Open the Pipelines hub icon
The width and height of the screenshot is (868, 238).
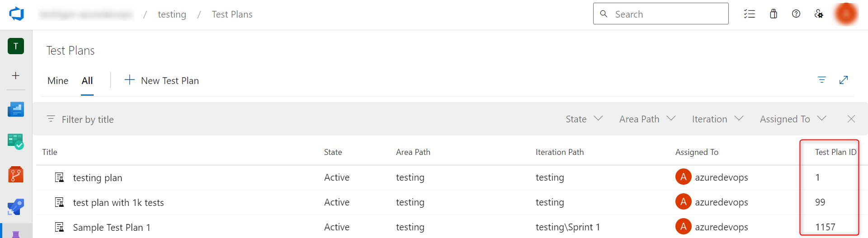(x=16, y=207)
